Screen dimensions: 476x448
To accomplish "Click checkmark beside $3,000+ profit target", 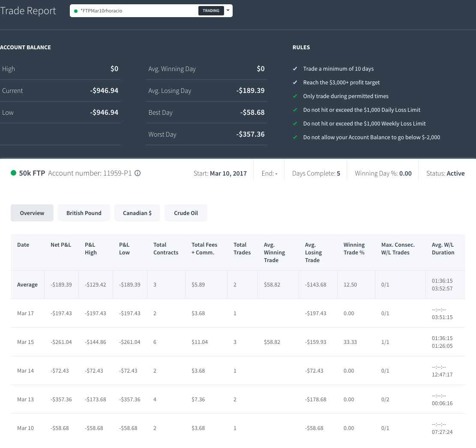I will 295,82.
